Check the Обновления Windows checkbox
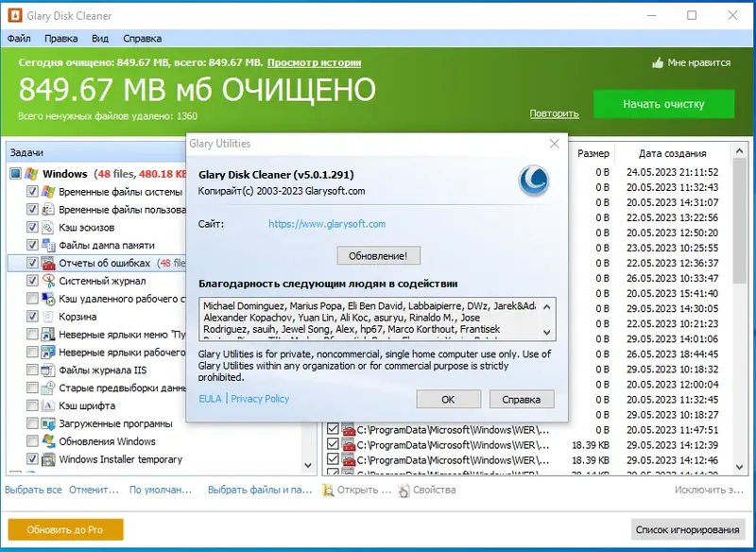 [x=32, y=441]
